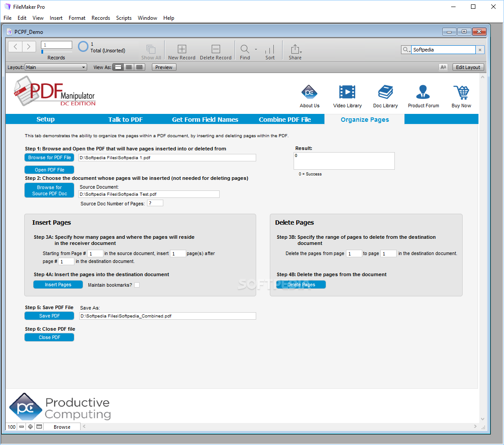Click Browse for PDF File button
The image size is (504, 445).
click(49, 157)
